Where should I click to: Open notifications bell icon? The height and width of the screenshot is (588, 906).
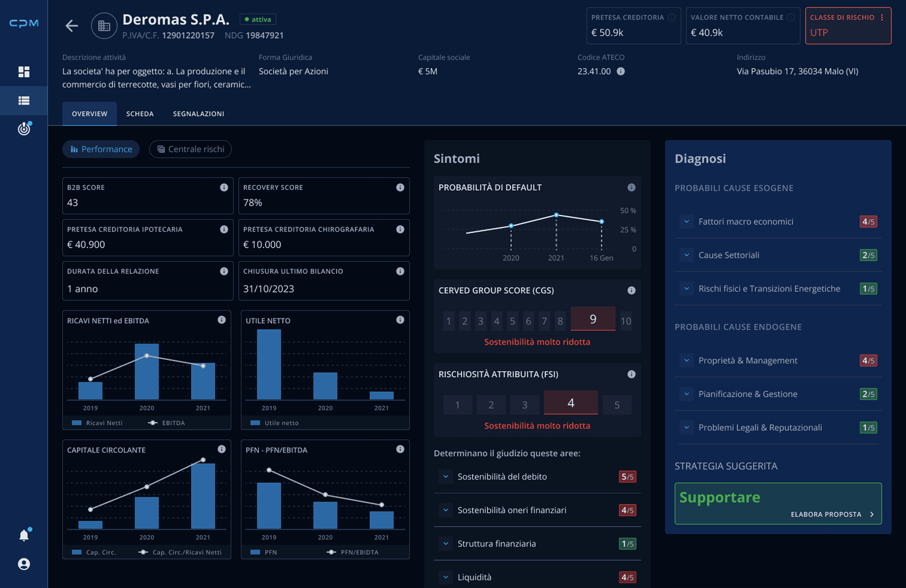pyautogui.click(x=24, y=535)
